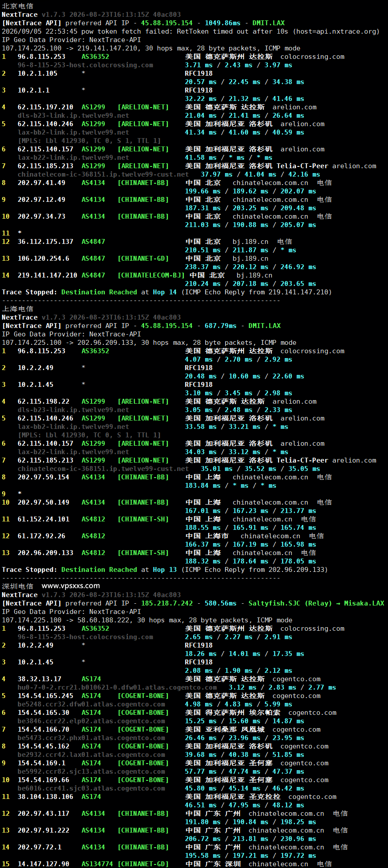Image resolution: width=388 pixels, height=868 pixels.
Task: Select the API latency value '687.79ms'
Action: [x=221, y=326]
